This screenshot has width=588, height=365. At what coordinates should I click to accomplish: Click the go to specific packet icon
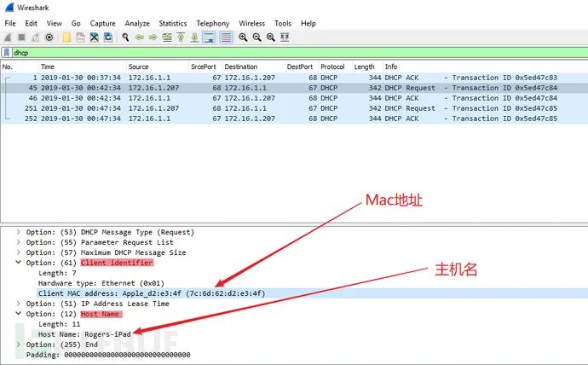click(x=167, y=38)
